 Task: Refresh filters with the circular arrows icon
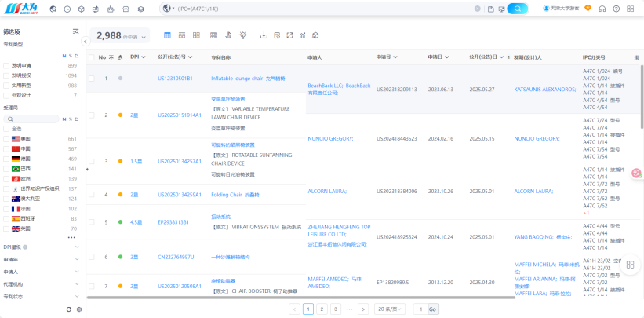point(69,309)
